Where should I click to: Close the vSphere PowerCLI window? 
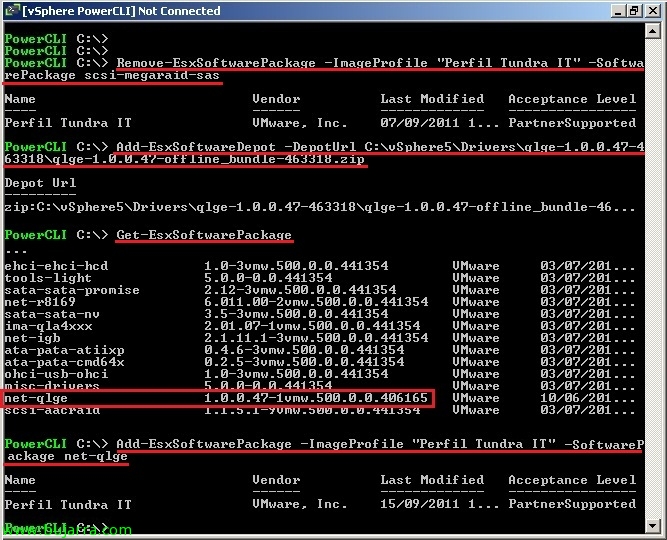(x=653, y=11)
